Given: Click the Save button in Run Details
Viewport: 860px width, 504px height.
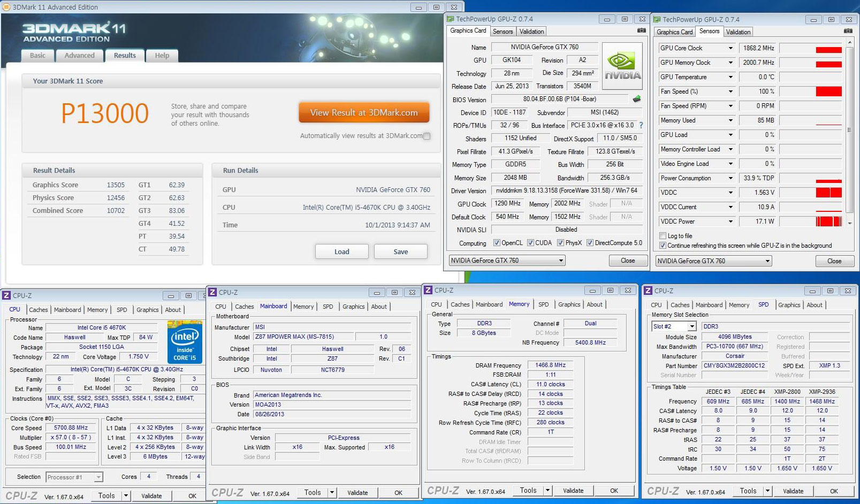Looking at the screenshot, I should pyautogui.click(x=400, y=251).
